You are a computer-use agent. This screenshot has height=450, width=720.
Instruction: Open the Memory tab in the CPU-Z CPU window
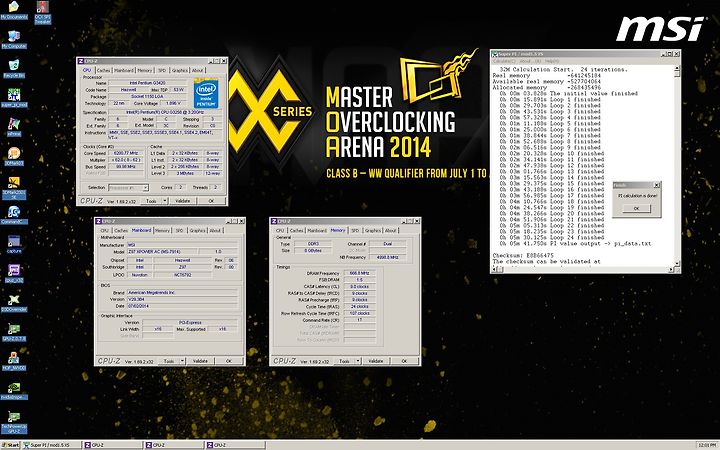click(x=145, y=70)
